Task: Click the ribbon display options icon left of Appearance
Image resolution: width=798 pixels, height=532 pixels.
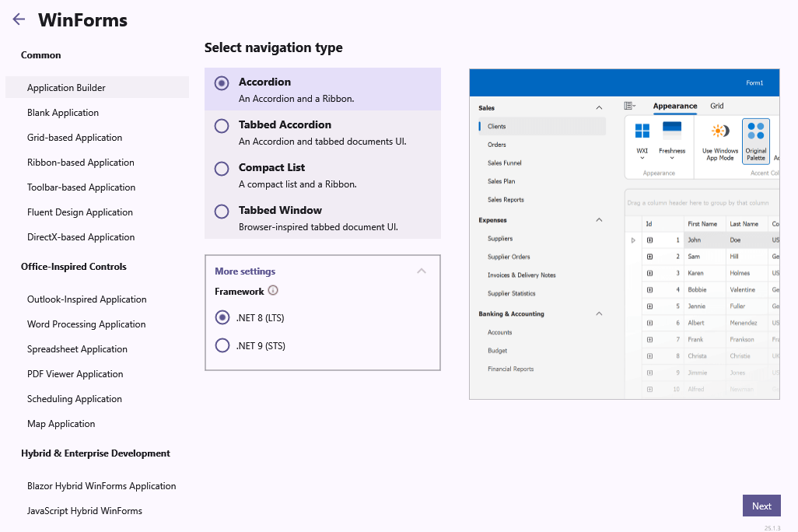Action: [x=628, y=107]
